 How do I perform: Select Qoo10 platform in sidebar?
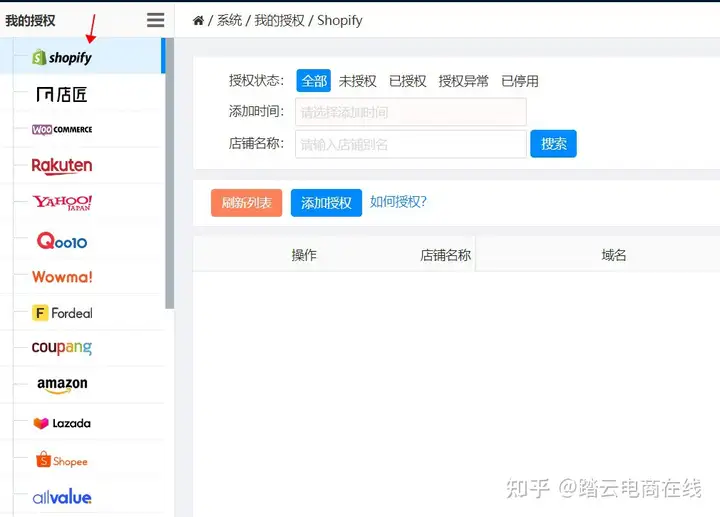pyautogui.click(x=62, y=241)
